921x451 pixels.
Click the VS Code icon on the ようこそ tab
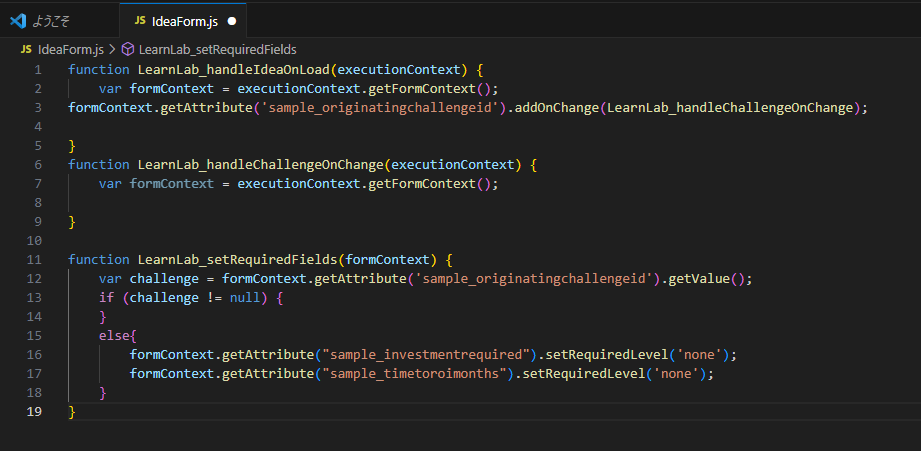click(x=17, y=20)
